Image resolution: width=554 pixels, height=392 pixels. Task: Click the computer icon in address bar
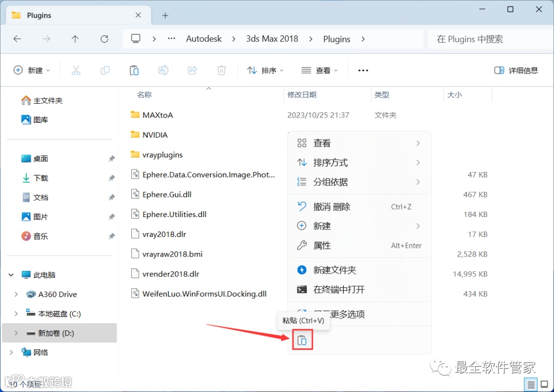click(x=135, y=38)
